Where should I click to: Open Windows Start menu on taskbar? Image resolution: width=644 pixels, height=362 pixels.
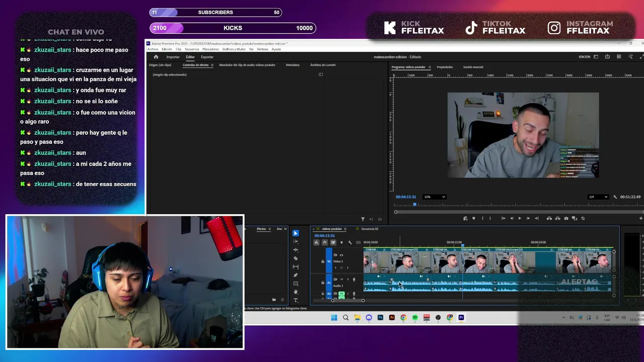coord(334,318)
